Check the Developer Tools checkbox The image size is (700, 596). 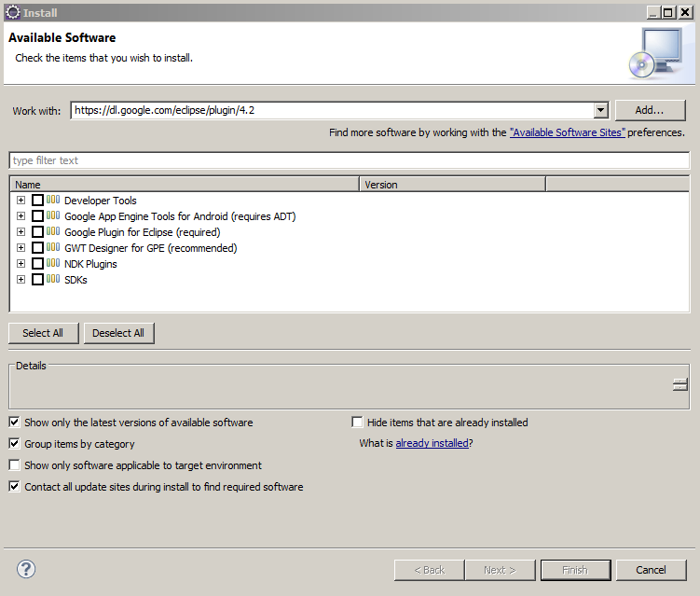tap(38, 201)
